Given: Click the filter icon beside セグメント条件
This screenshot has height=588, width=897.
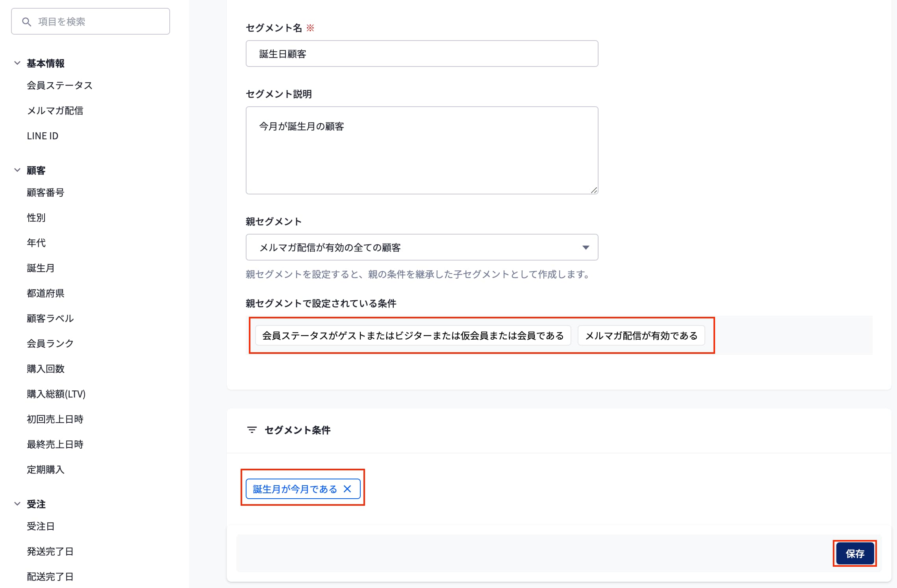Looking at the screenshot, I should 252,430.
